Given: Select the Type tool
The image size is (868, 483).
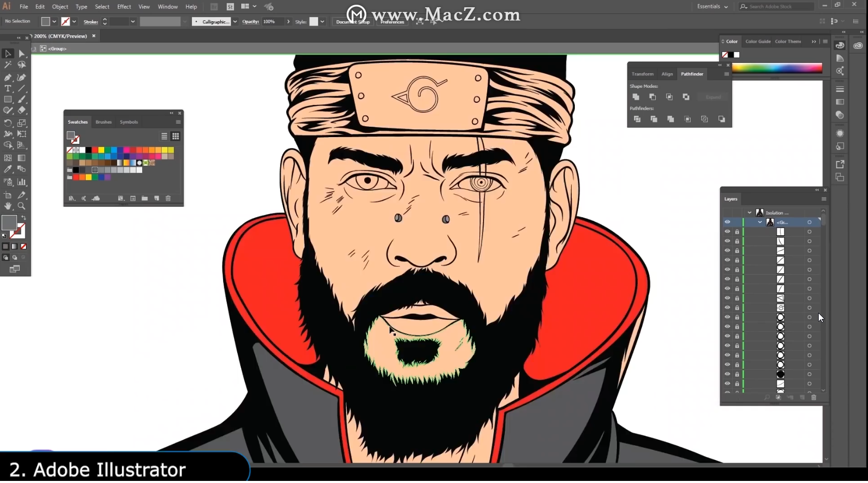Looking at the screenshot, I should (x=8, y=89).
